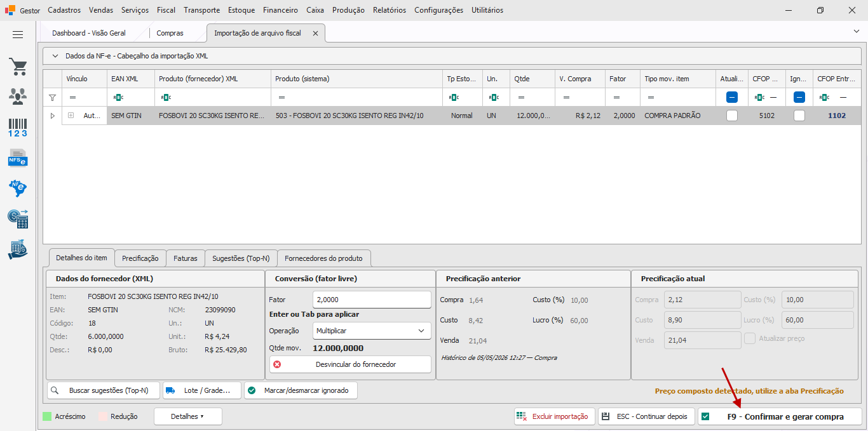Click the Buscar sugestões (Top-N) button
868x431 pixels.
[x=104, y=390]
